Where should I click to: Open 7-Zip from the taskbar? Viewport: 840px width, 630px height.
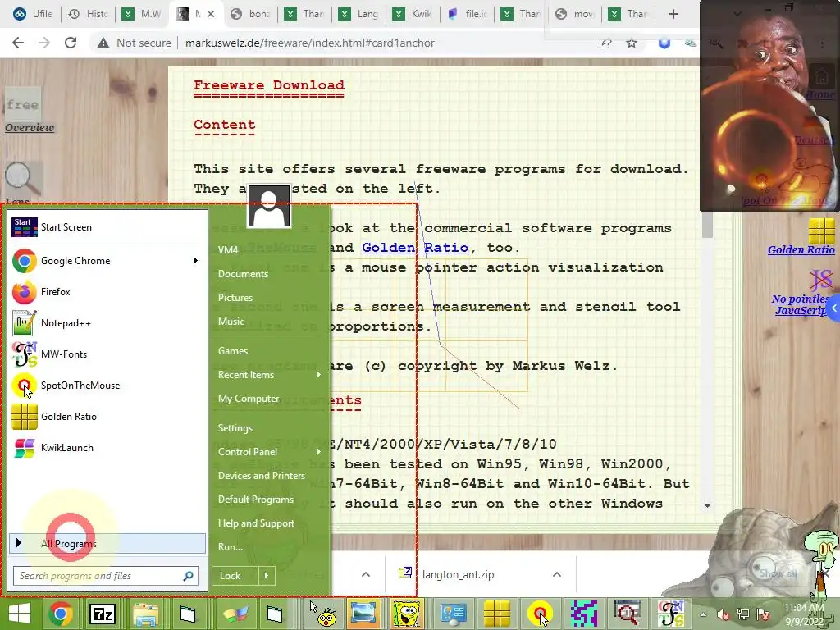point(103,614)
